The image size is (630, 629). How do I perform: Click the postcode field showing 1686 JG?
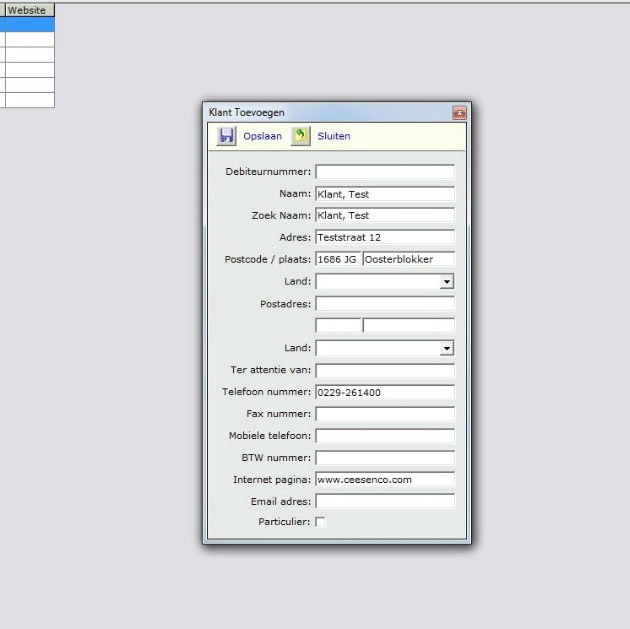tap(337, 260)
